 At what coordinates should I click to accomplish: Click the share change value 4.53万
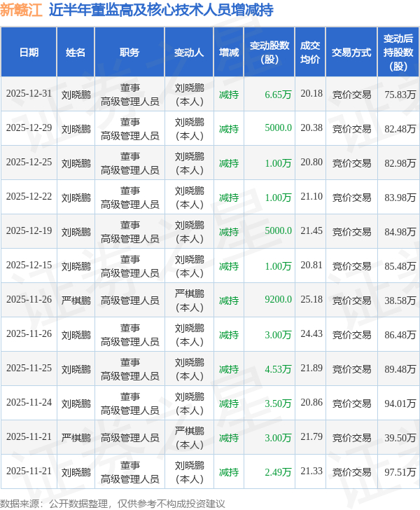click(x=278, y=368)
